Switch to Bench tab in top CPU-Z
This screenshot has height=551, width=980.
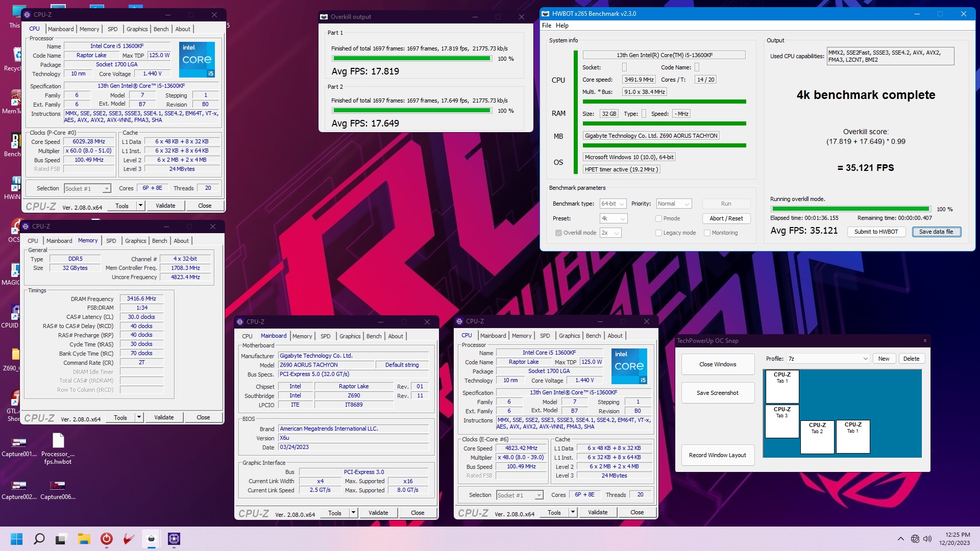tap(161, 29)
